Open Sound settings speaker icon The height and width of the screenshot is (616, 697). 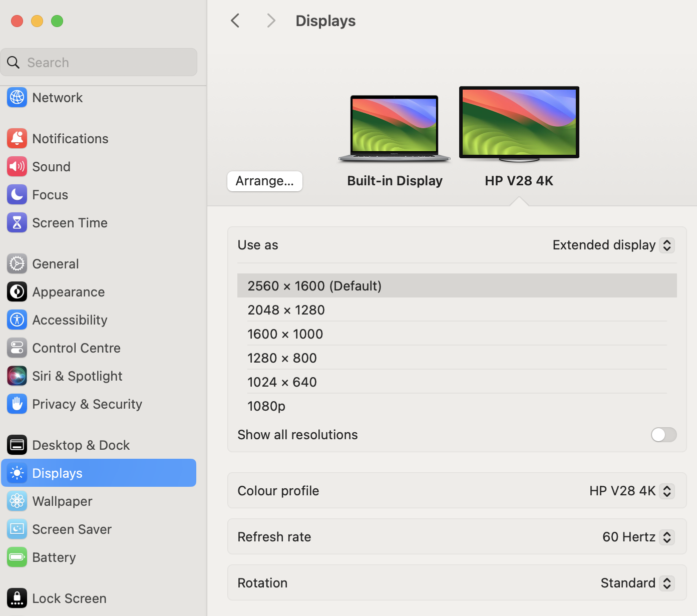pos(17,167)
